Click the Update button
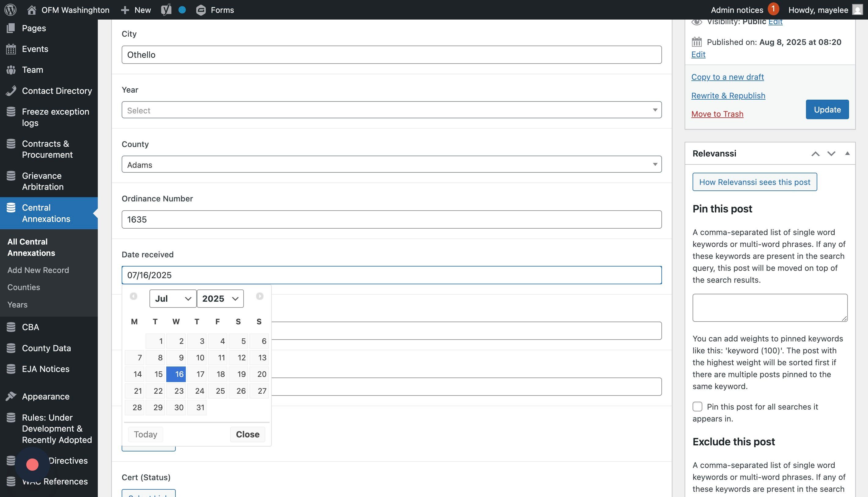The height and width of the screenshot is (497, 868). pyautogui.click(x=827, y=109)
